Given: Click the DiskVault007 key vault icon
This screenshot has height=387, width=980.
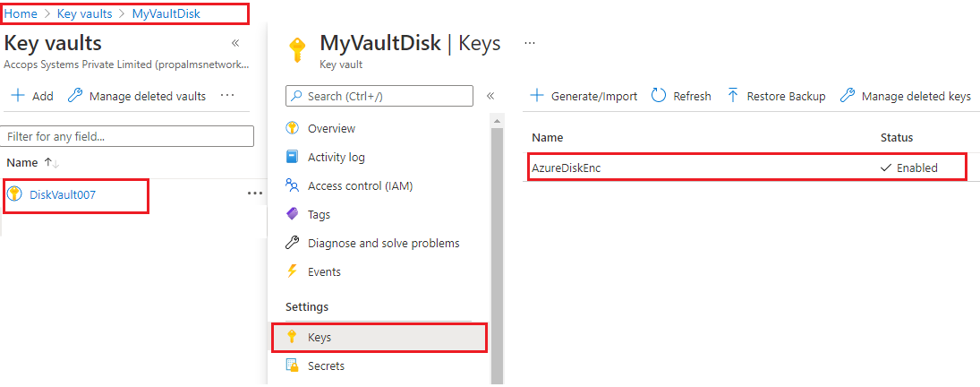Looking at the screenshot, I should [x=14, y=194].
